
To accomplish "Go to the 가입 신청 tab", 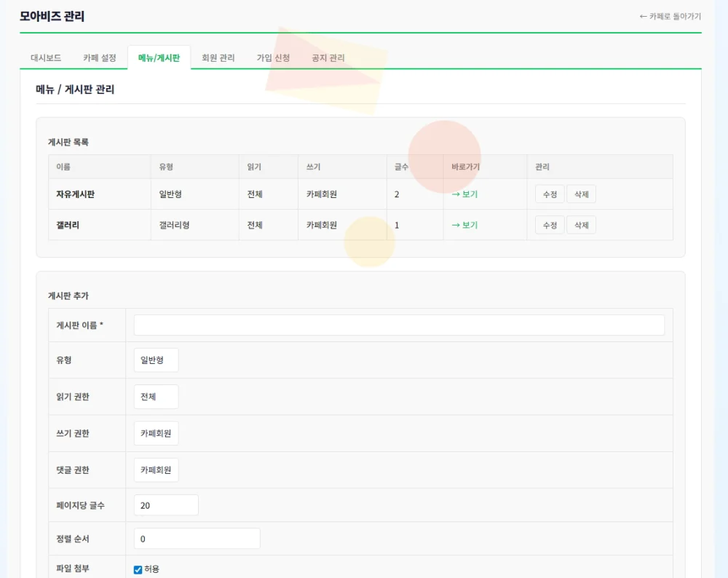I will point(273,58).
